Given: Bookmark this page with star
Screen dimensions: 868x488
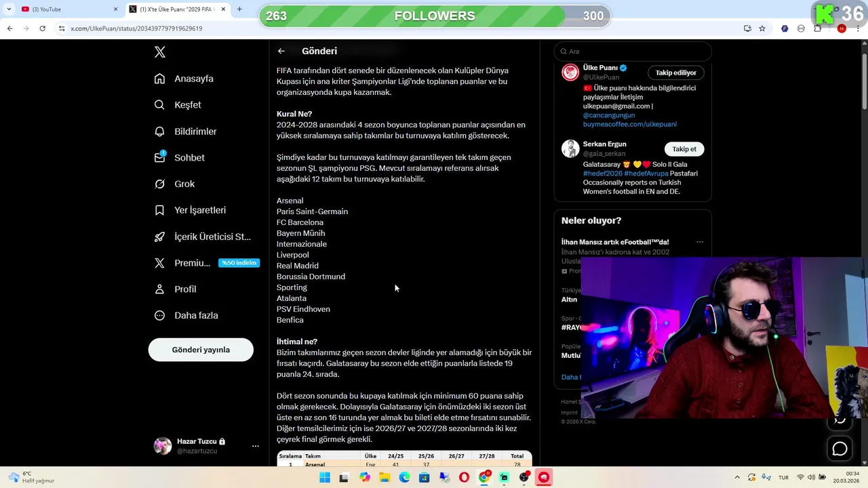Looking at the screenshot, I should tap(762, 28).
